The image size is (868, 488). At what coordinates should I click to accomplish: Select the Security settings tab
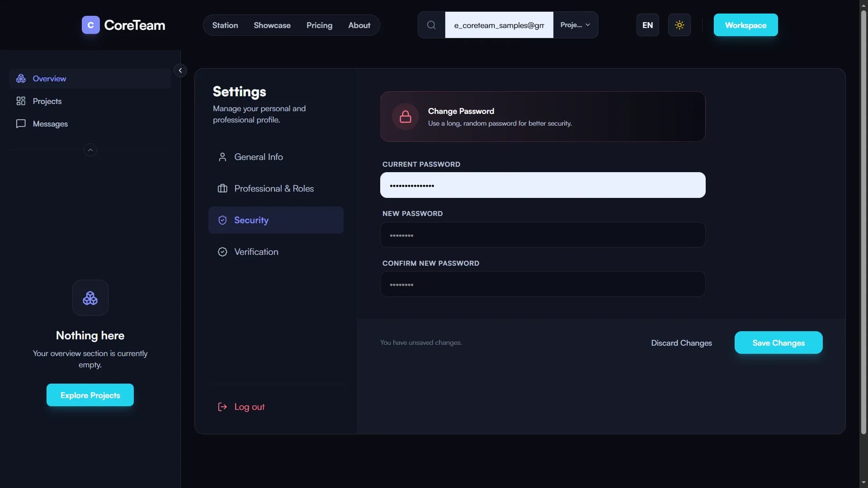(276, 220)
